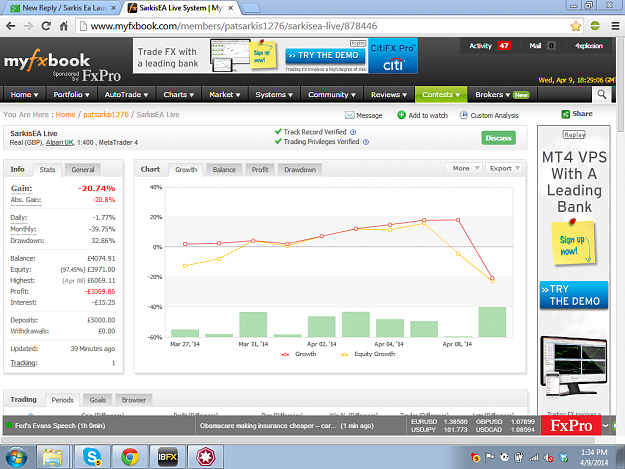
Task: Open the Browser trading tab
Action: (x=134, y=400)
